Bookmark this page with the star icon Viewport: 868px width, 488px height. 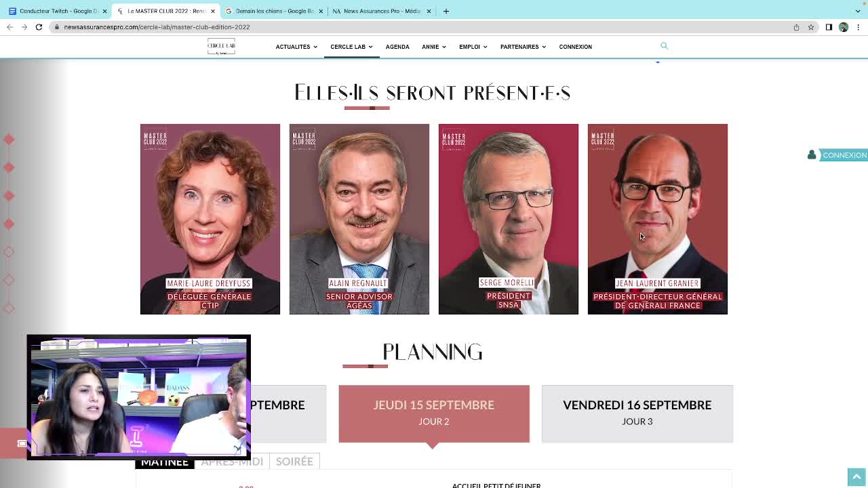(x=811, y=27)
